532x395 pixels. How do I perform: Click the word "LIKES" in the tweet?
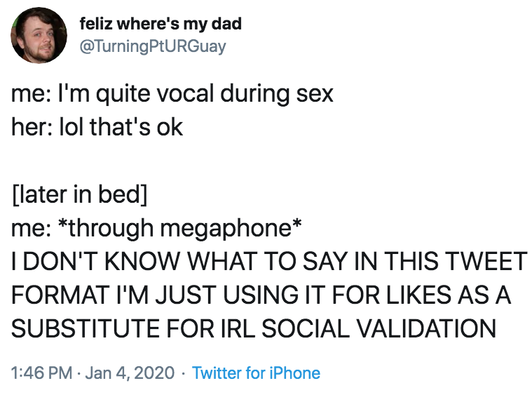point(418,295)
